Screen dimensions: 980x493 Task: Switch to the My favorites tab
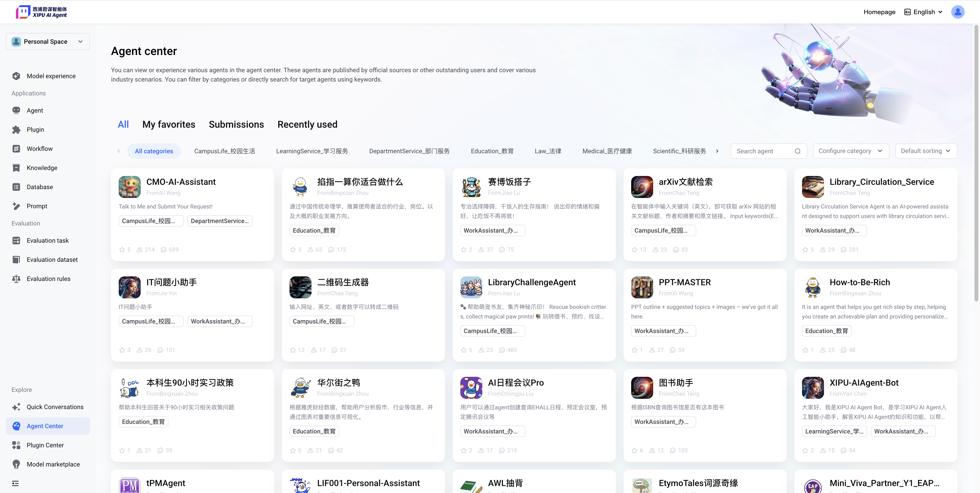coord(168,124)
